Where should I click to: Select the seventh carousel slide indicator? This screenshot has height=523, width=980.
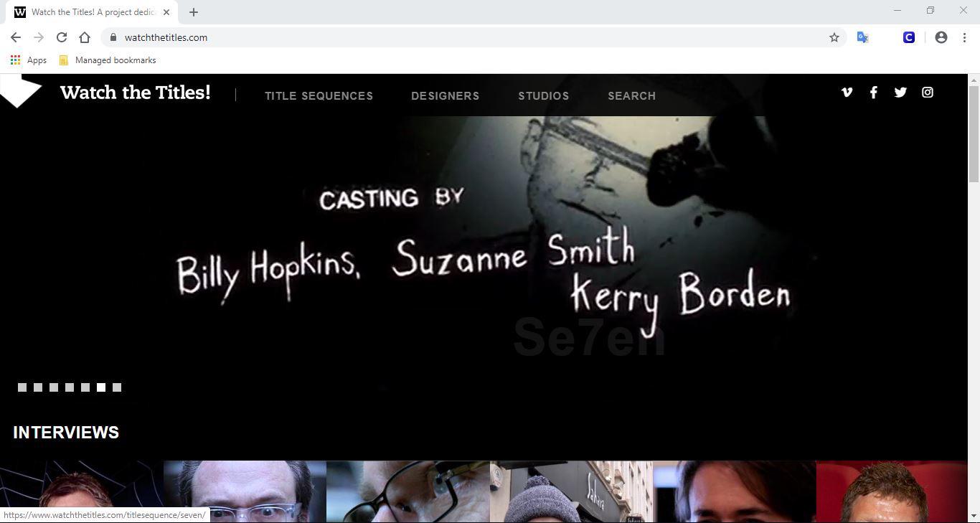click(x=117, y=387)
